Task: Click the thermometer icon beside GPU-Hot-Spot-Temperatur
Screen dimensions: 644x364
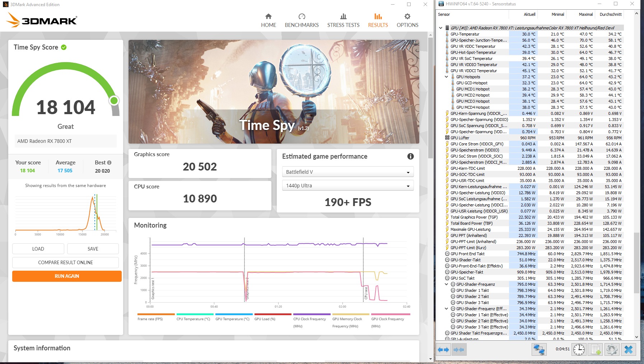Action: [447, 52]
